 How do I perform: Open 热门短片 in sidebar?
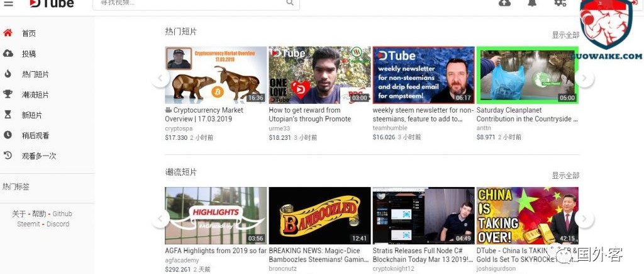pos(35,74)
